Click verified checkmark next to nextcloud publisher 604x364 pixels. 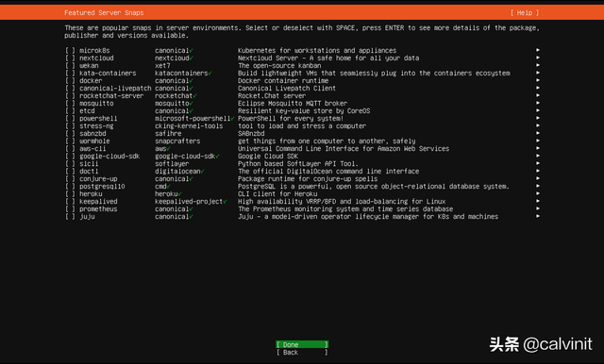coord(192,58)
